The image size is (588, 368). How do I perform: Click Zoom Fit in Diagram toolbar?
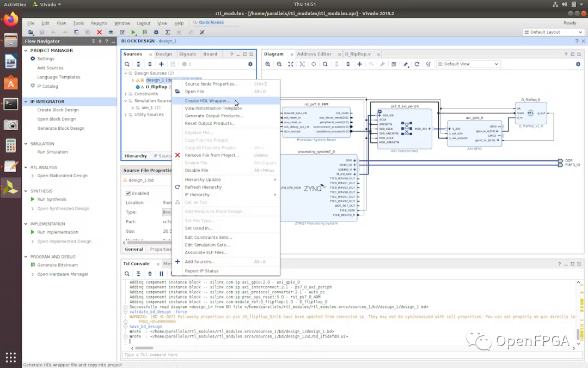[x=291, y=64]
